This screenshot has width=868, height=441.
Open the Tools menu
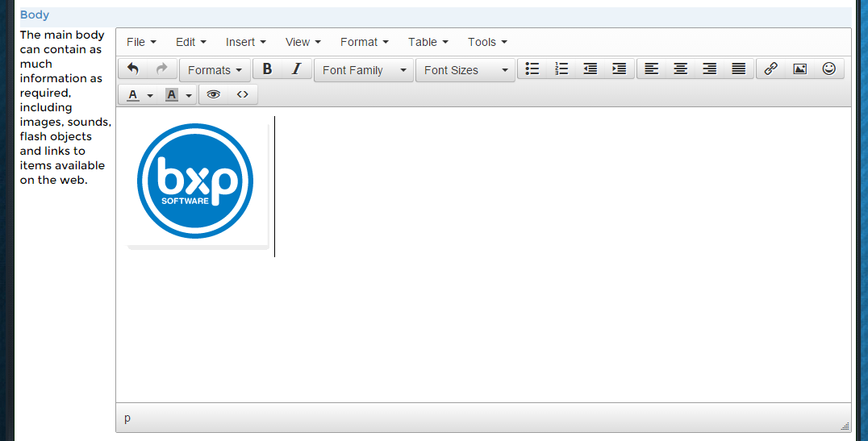pos(487,42)
